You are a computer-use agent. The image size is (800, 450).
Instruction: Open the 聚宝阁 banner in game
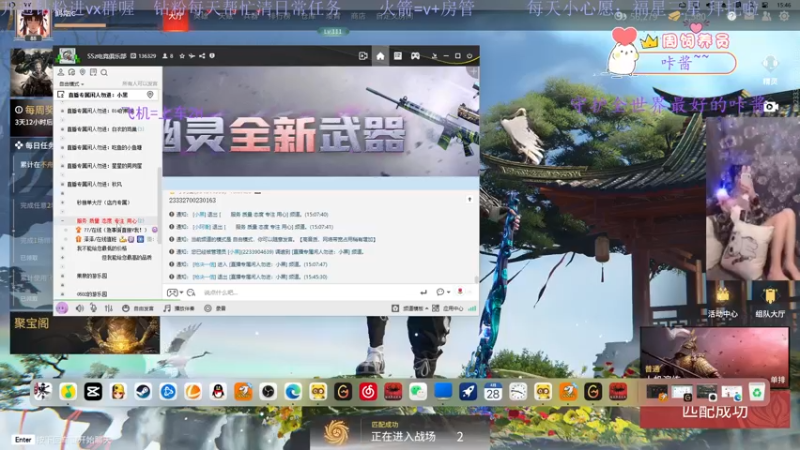point(85,334)
